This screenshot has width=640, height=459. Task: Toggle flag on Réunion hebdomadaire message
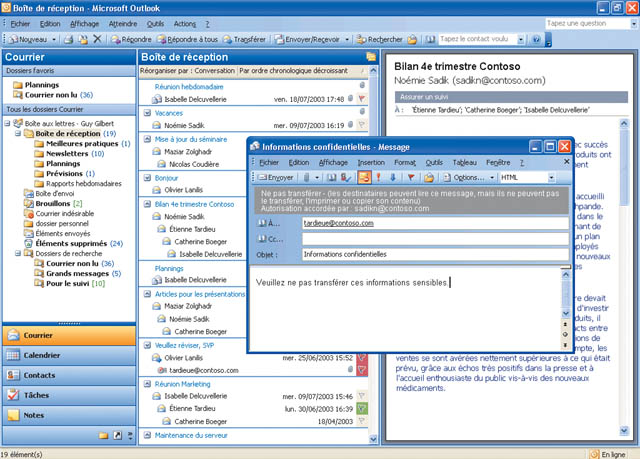pyautogui.click(x=362, y=98)
